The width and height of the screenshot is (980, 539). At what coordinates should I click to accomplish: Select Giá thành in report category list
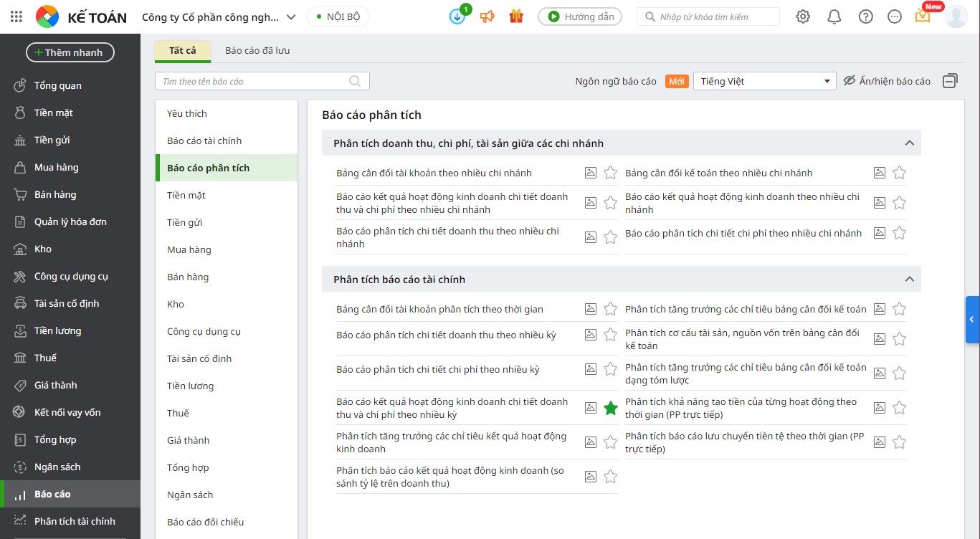227,440
